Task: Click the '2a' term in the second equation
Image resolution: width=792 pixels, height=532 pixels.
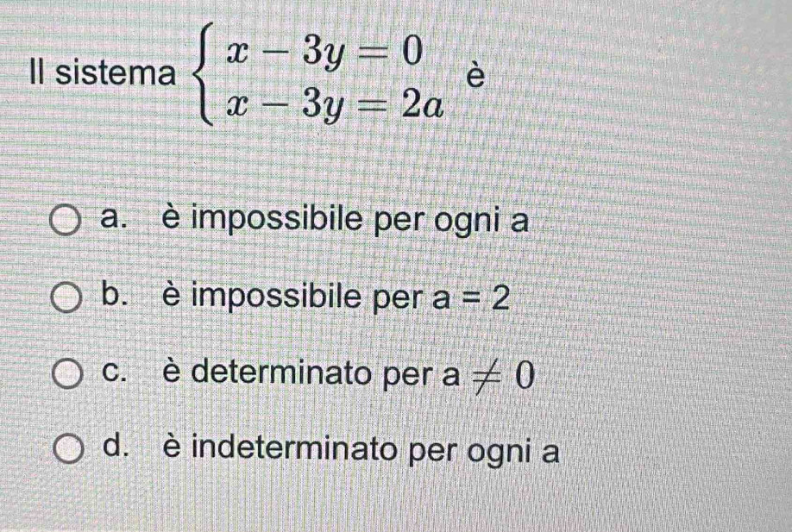Action: (x=424, y=106)
